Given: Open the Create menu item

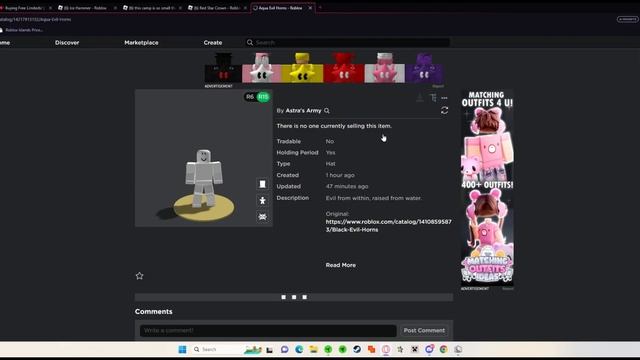Looking at the screenshot, I should pos(213,42).
